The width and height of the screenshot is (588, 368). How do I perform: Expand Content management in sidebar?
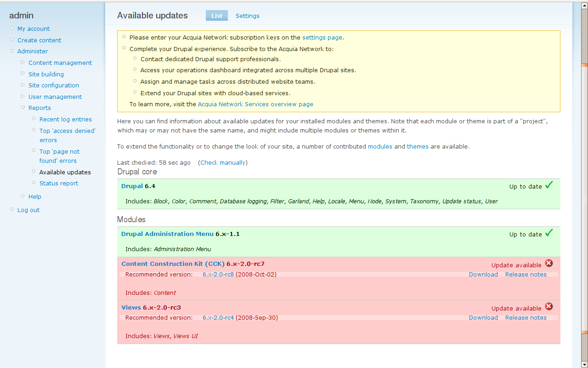pyautogui.click(x=23, y=62)
